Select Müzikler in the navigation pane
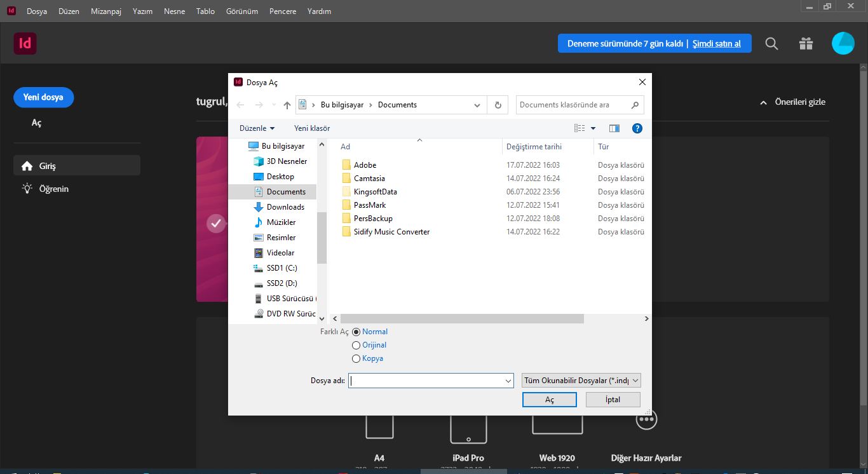The image size is (868, 474). (275, 222)
